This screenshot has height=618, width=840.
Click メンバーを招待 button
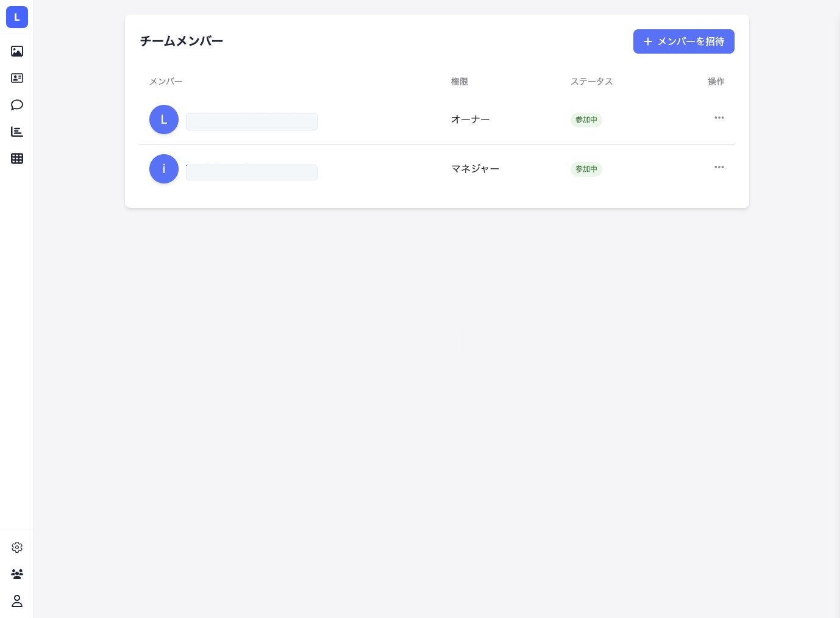pyautogui.click(x=684, y=41)
